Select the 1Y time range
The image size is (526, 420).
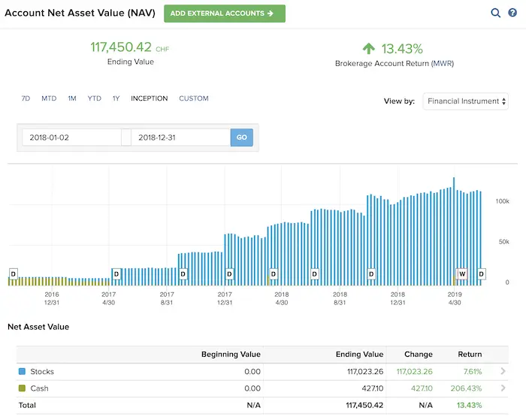[x=116, y=98]
